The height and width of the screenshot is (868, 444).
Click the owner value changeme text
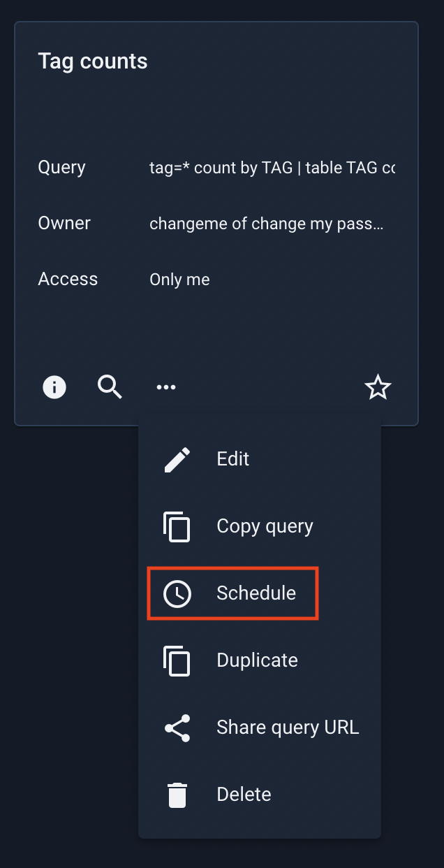(x=267, y=224)
